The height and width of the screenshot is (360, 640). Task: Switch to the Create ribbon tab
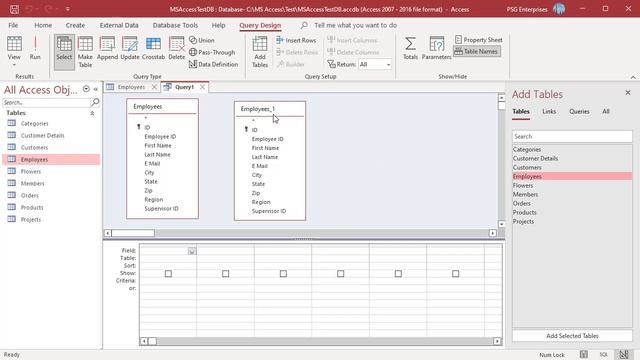pyautogui.click(x=76, y=25)
